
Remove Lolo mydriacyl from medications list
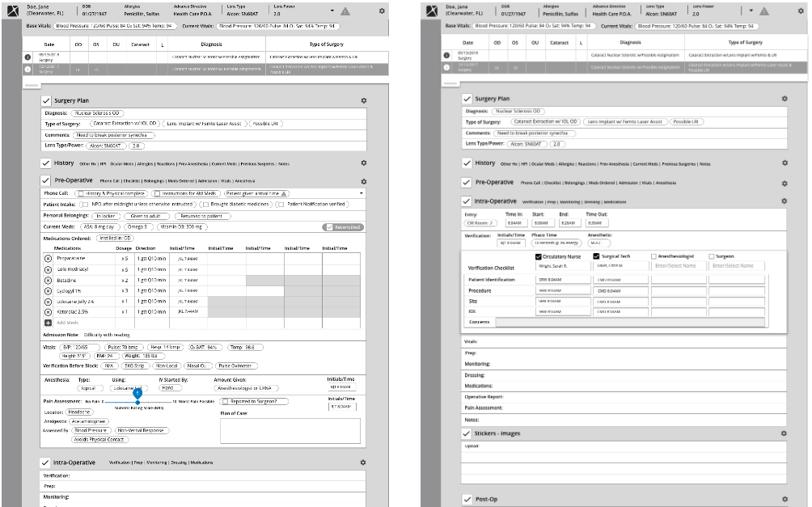[49, 269]
